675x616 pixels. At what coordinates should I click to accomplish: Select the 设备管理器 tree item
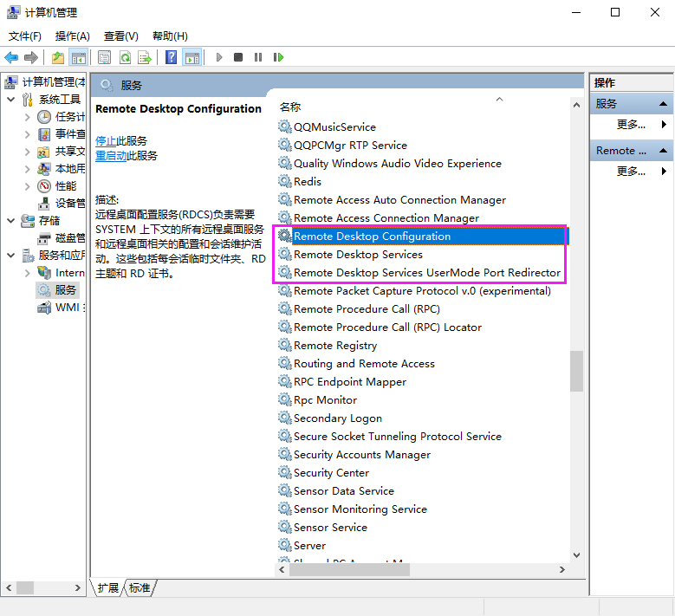[x=62, y=204]
